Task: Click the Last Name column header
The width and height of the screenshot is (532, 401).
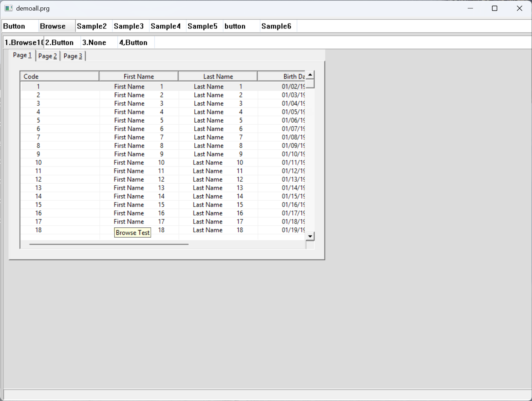Action: (x=218, y=76)
